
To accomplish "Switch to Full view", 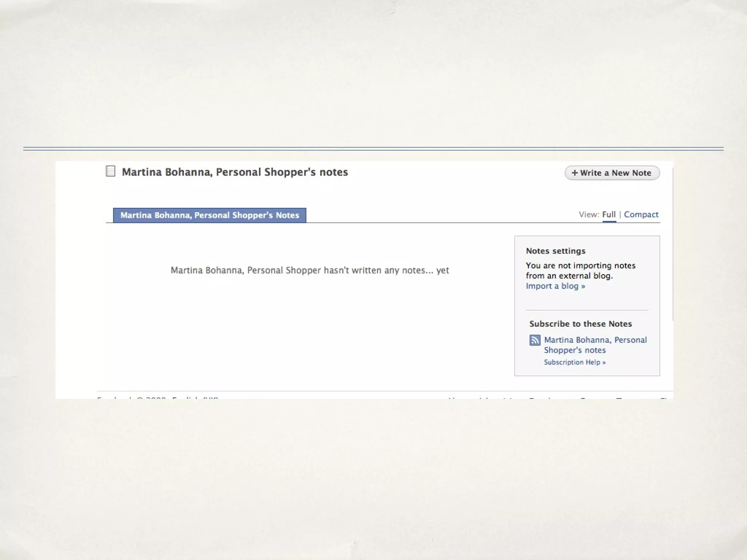I will (x=609, y=214).
